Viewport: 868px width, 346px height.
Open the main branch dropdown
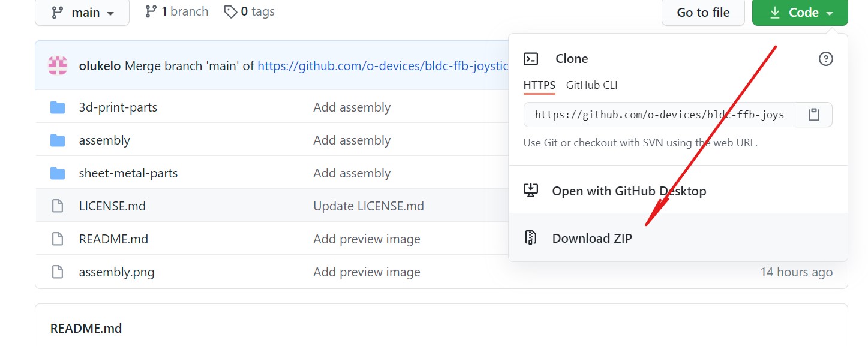coord(82,12)
